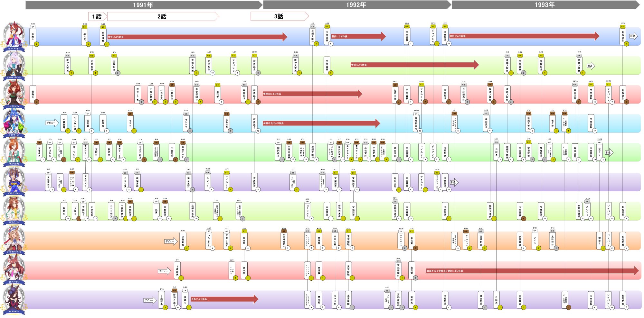Select the Mejiro McQueen character portrait
The height and width of the screenshot is (318, 644).
coord(14,64)
